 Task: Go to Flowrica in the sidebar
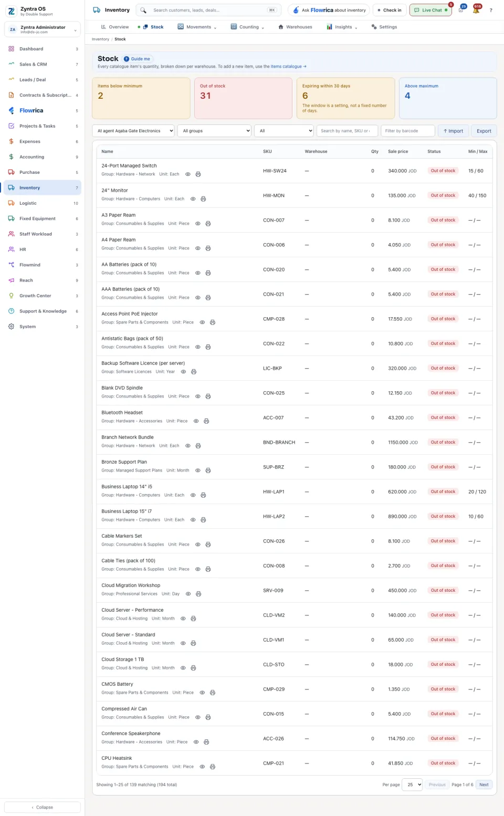coord(43,111)
